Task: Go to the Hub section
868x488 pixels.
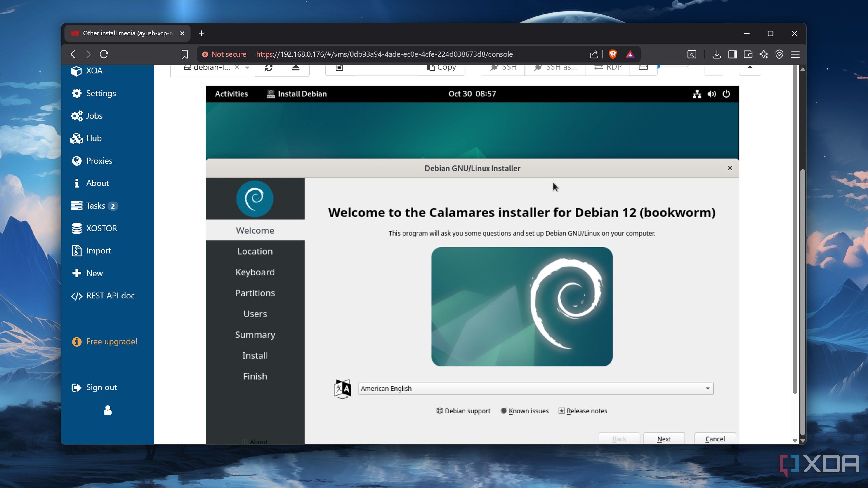Action: [x=86, y=138]
